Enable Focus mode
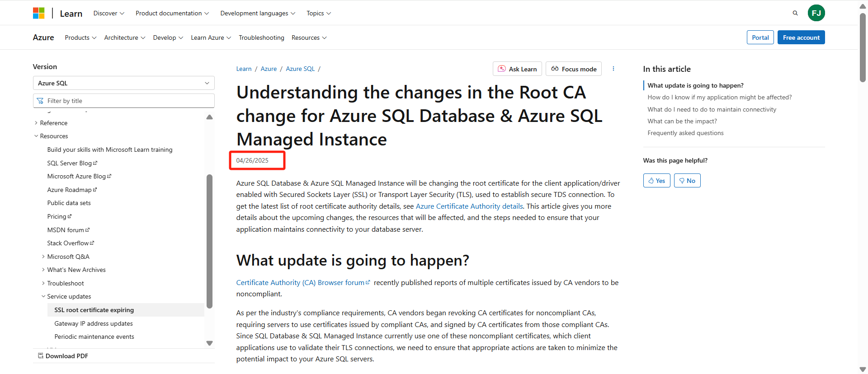The width and height of the screenshot is (868, 374). [x=574, y=69]
